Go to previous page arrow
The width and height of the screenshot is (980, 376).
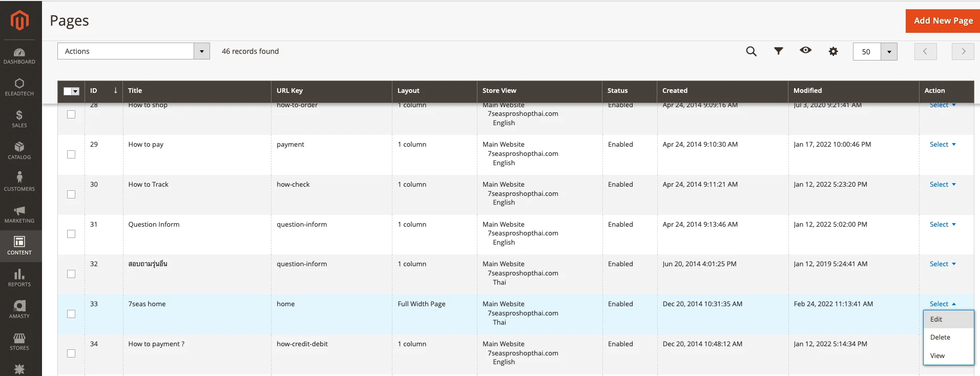pyautogui.click(x=926, y=51)
